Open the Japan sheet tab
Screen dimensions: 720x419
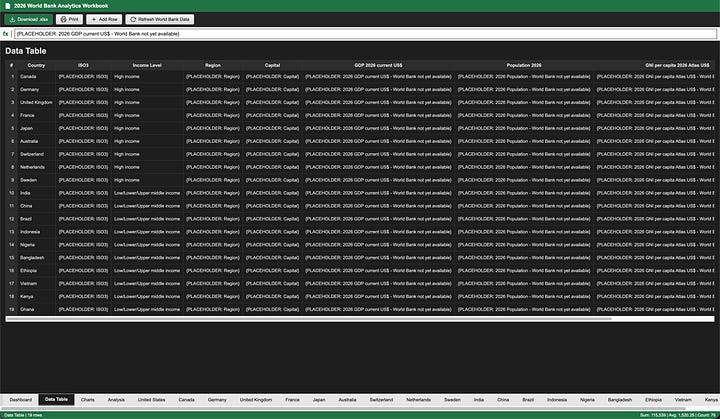tap(319, 400)
